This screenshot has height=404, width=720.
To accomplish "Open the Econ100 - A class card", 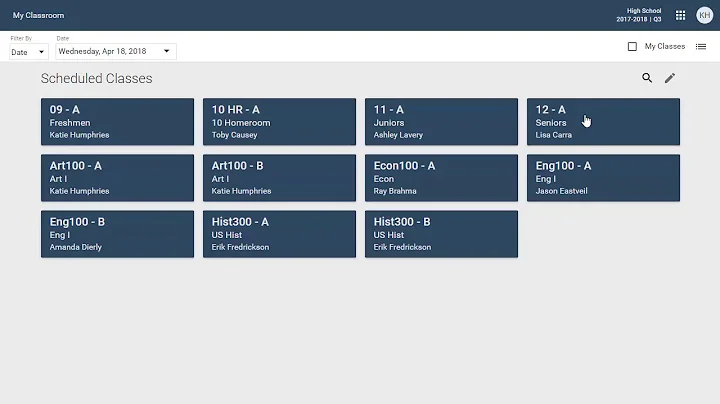I will tap(441, 178).
